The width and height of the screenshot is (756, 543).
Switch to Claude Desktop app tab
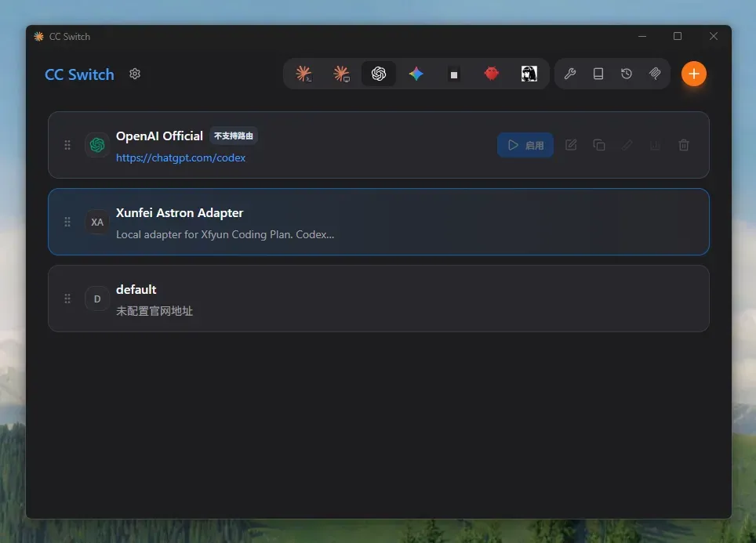coord(341,74)
